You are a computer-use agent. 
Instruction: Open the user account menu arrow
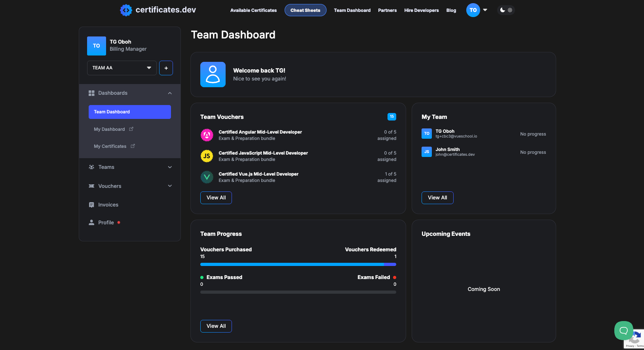[485, 10]
